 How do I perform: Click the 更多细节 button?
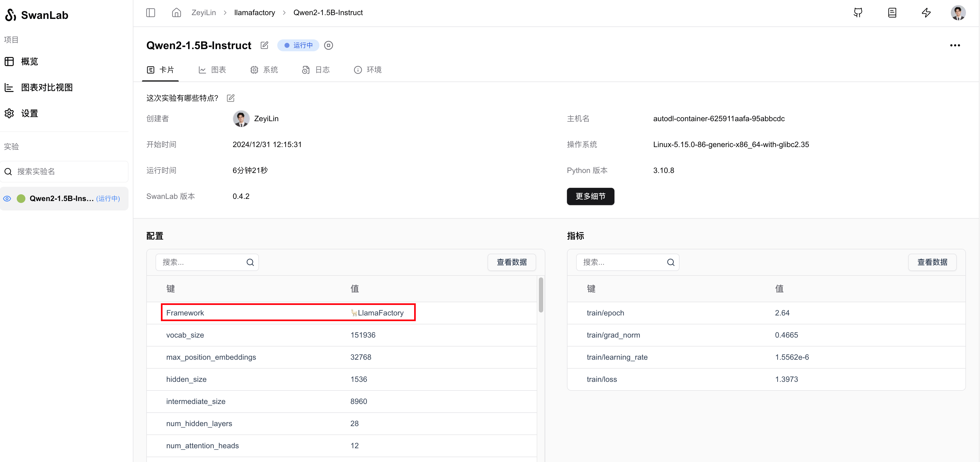590,196
